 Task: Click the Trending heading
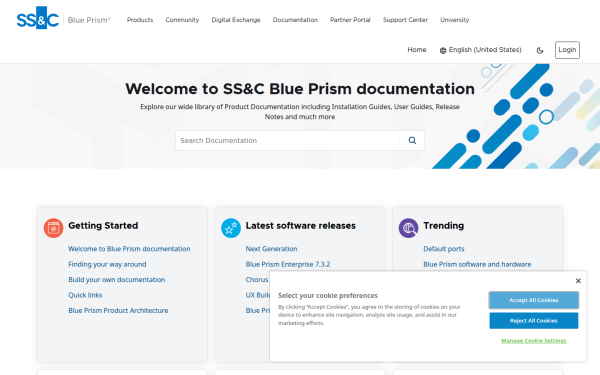click(443, 226)
